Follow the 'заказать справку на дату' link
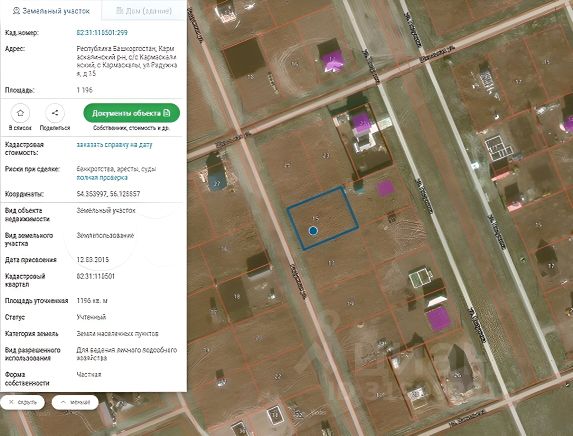This screenshot has width=573, height=436. (x=114, y=145)
